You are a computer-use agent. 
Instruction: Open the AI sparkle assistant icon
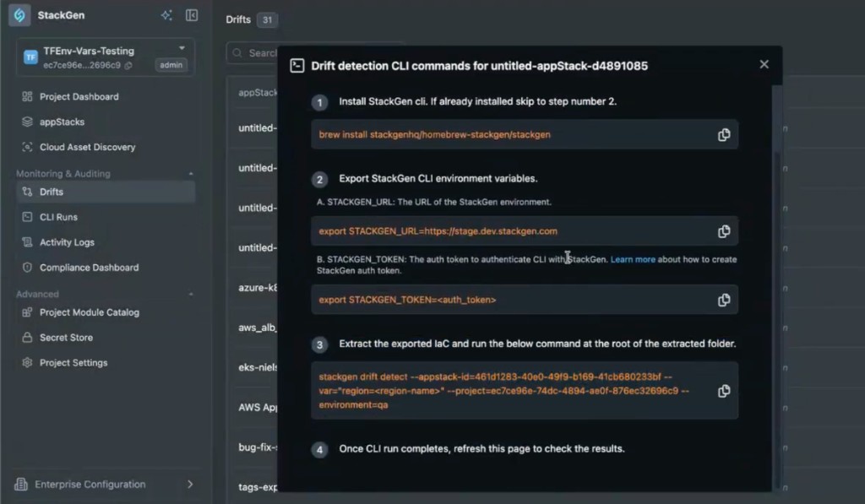pyautogui.click(x=166, y=15)
